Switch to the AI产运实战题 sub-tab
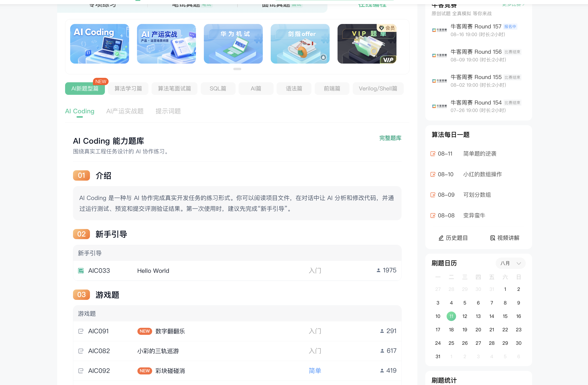The image size is (588, 385). tap(125, 111)
